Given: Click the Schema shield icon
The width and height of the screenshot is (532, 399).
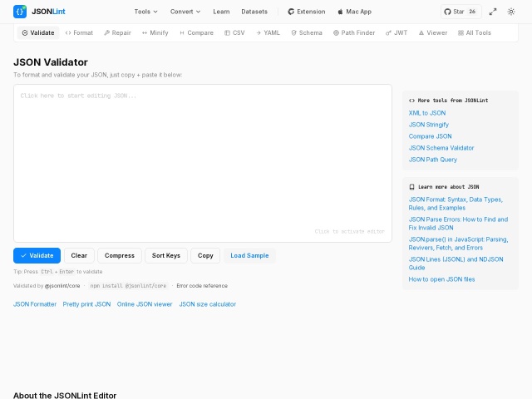Looking at the screenshot, I should coord(293,33).
